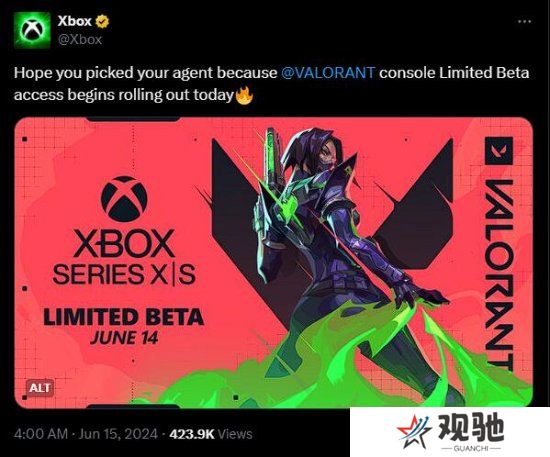550x457 pixels.
Task: Click the Jun 15, 2024 post date
Action: 118,434
